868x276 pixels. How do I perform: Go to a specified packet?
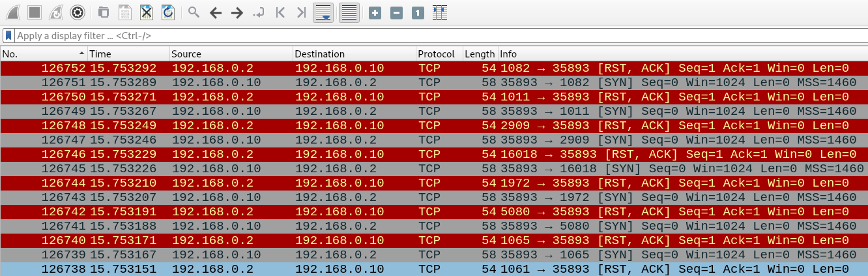[x=259, y=12]
